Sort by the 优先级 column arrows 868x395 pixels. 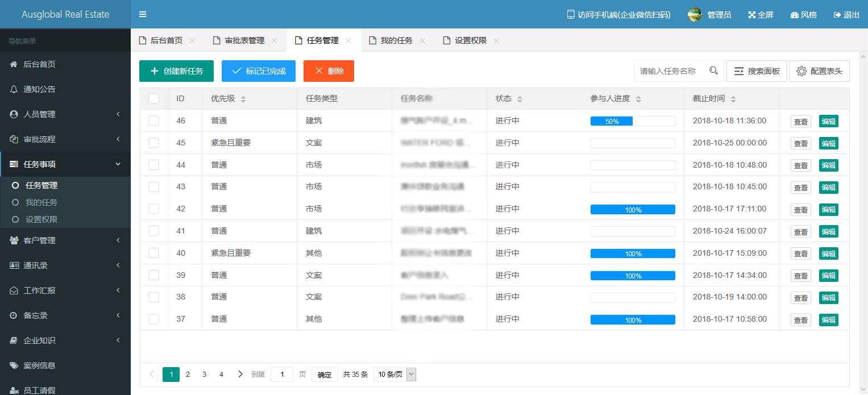[243, 99]
